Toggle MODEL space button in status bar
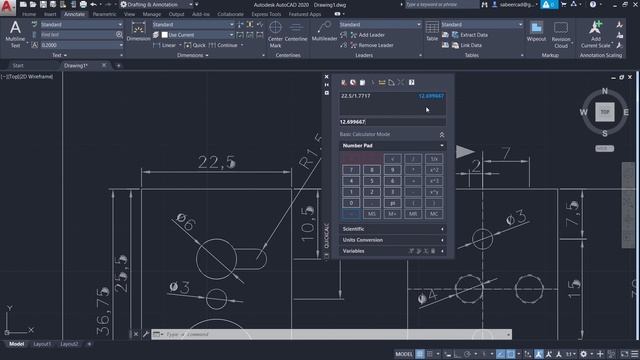 click(404, 354)
